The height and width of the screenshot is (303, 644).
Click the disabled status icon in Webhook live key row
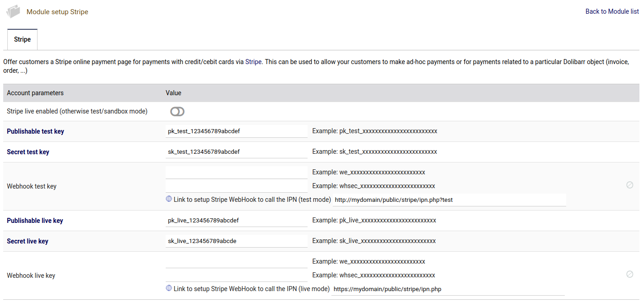point(630,274)
